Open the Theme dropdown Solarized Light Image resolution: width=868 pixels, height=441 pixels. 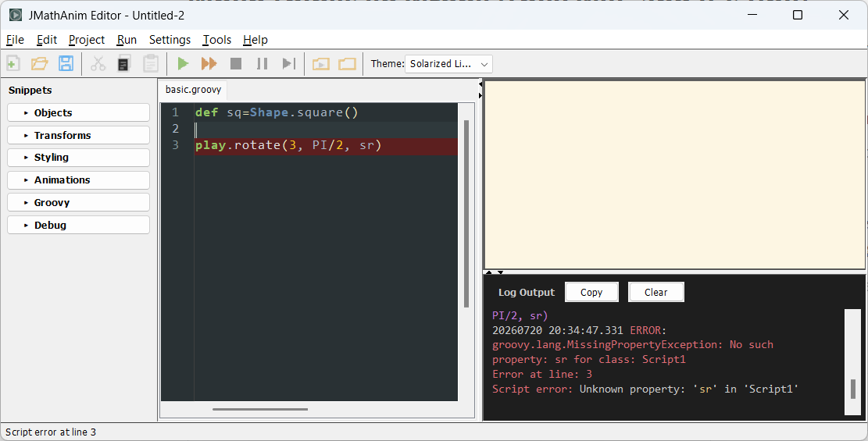tap(448, 64)
